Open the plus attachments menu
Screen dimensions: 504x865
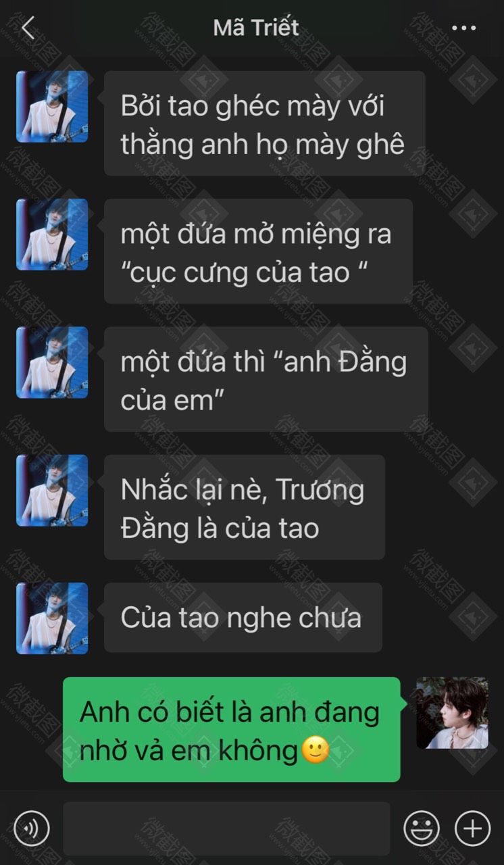(472, 828)
